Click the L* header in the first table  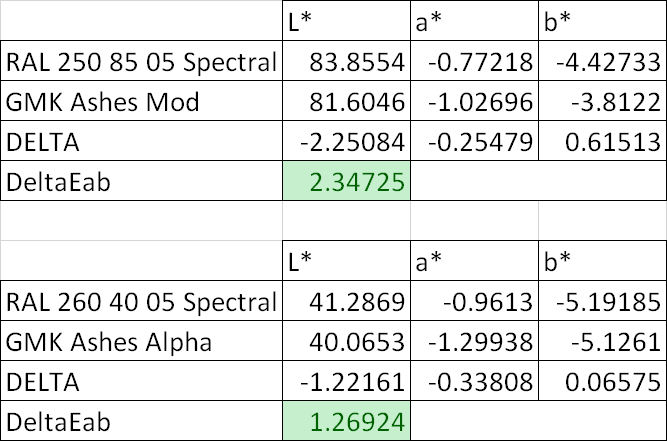click(344, 22)
